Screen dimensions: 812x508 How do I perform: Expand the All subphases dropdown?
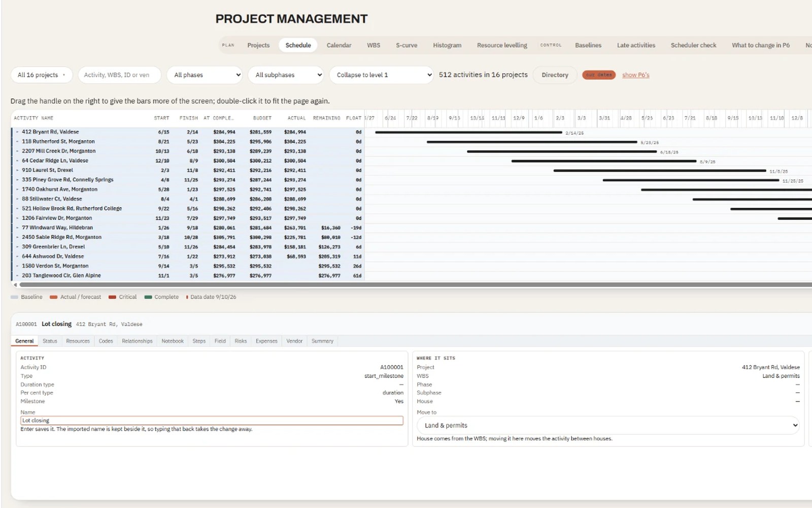[286, 75]
